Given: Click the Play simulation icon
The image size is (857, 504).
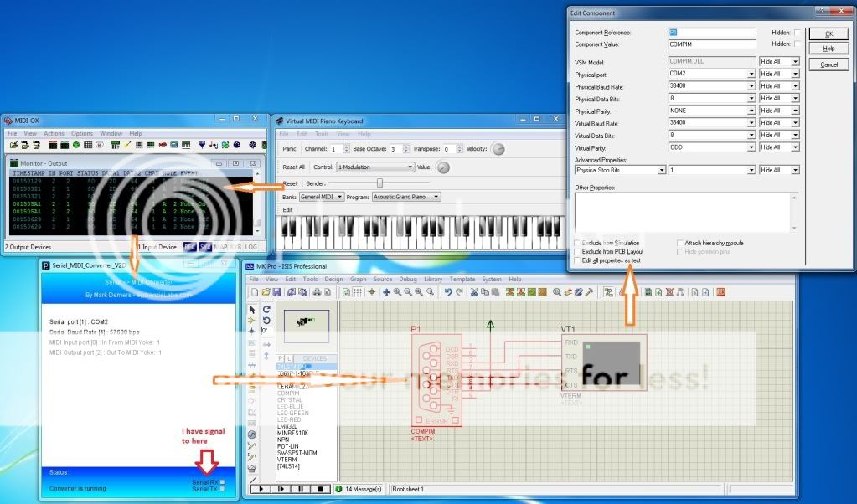Looking at the screenshot, I should (261, 488).
